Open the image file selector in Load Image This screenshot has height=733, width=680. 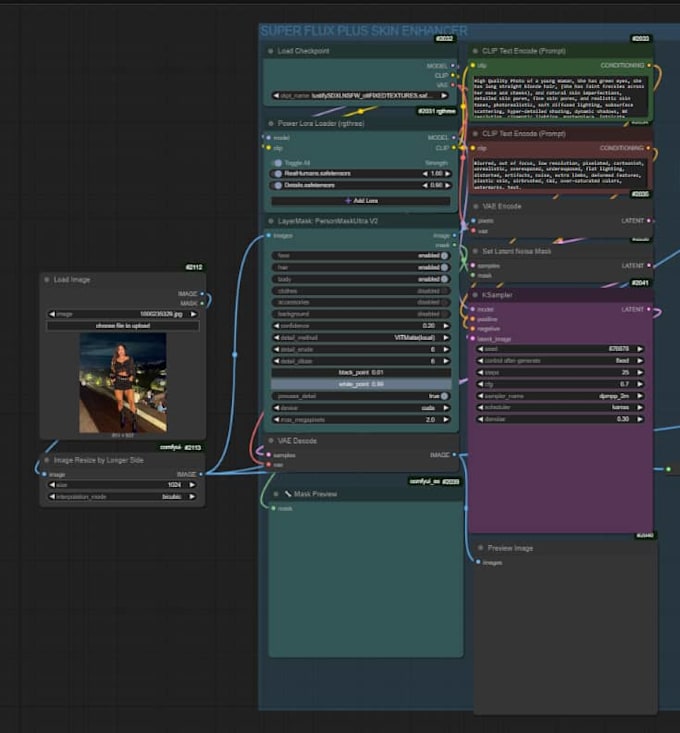point(122,314)
